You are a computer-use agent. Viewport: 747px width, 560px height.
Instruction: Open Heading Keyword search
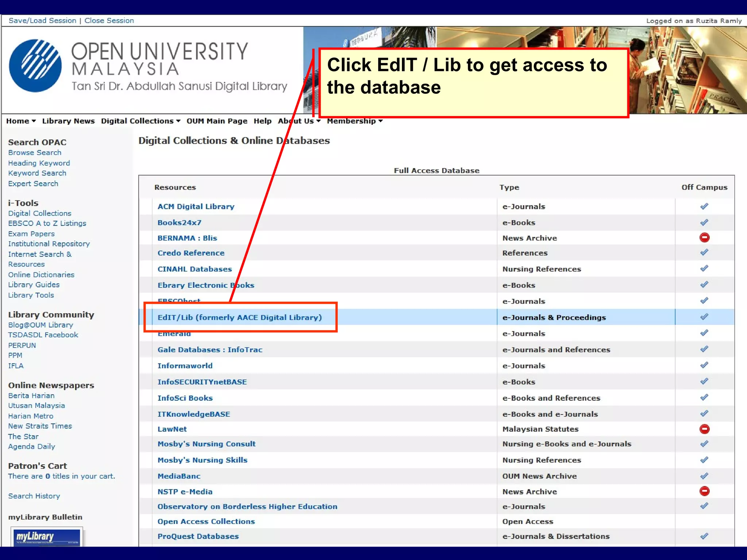click(39, 163)
